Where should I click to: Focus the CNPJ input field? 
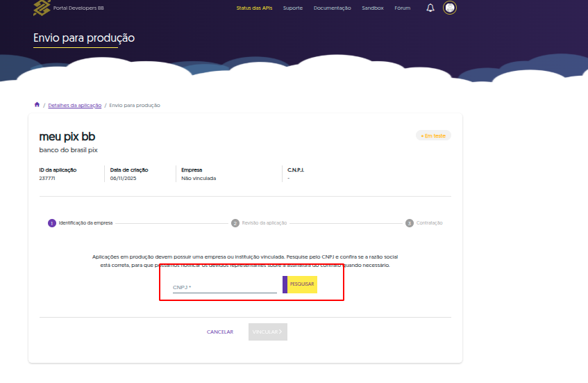point(224,286)
